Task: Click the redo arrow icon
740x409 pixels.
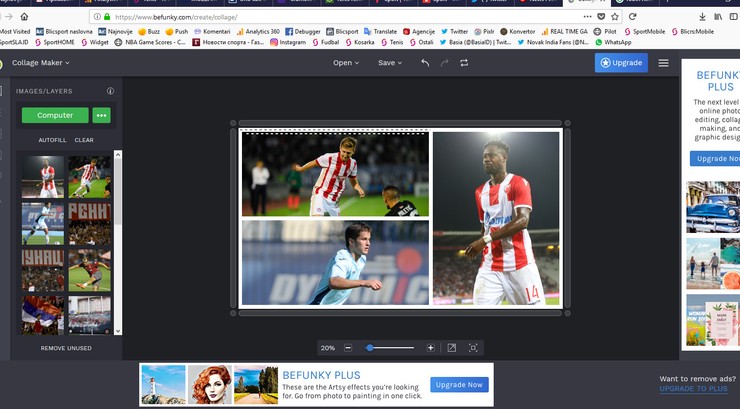Action: [444, 63]
